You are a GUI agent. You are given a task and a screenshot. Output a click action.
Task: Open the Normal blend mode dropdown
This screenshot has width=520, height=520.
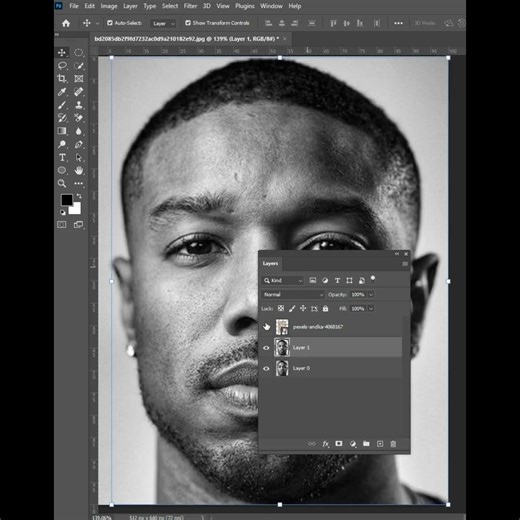coord(293,295)
